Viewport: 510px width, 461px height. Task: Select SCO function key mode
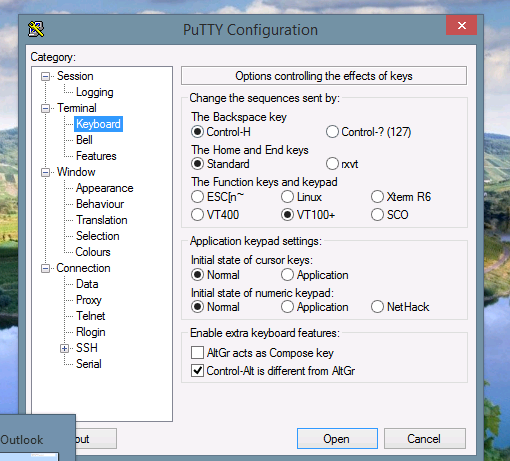377,215
